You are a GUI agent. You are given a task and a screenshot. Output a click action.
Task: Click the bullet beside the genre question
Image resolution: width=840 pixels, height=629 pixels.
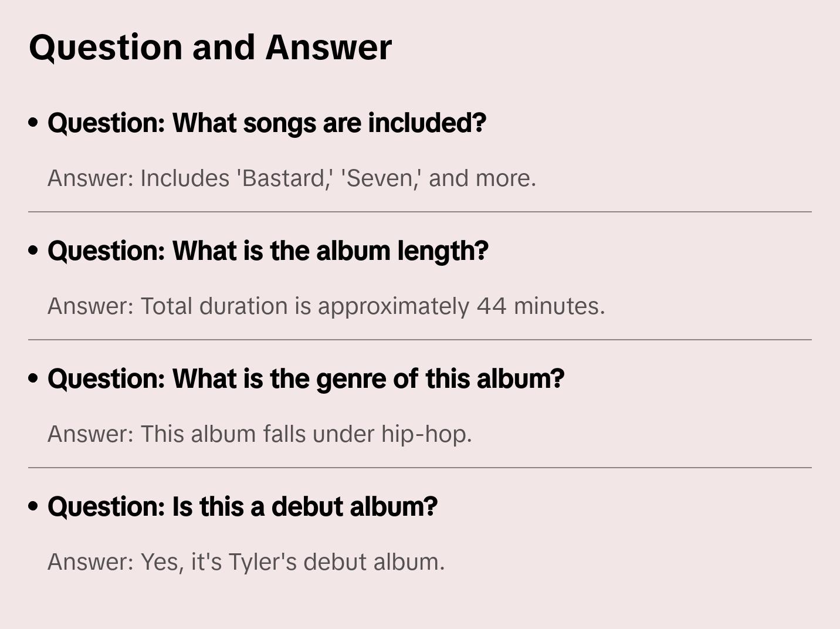[33, 378]
